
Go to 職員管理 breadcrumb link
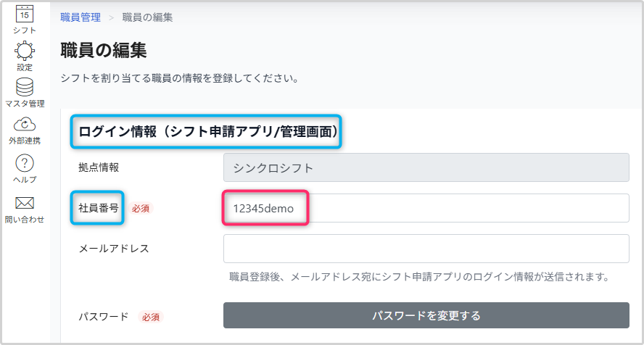(80, 17)
